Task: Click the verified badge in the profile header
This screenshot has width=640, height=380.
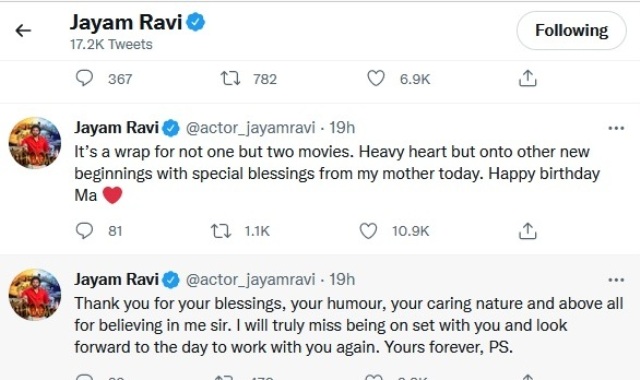Action: click(x=196, y=22)
